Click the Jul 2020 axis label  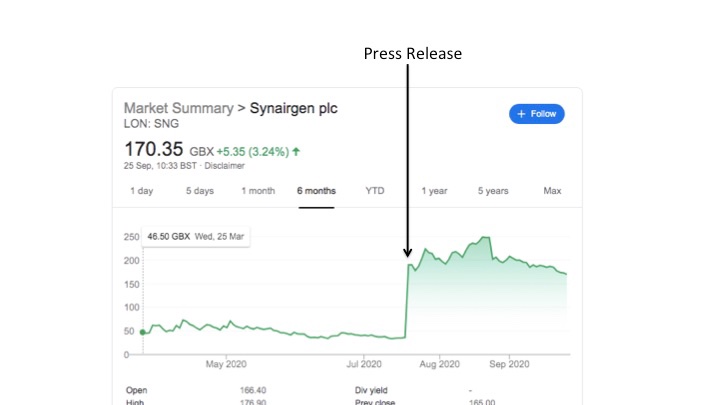coord(364,364)
